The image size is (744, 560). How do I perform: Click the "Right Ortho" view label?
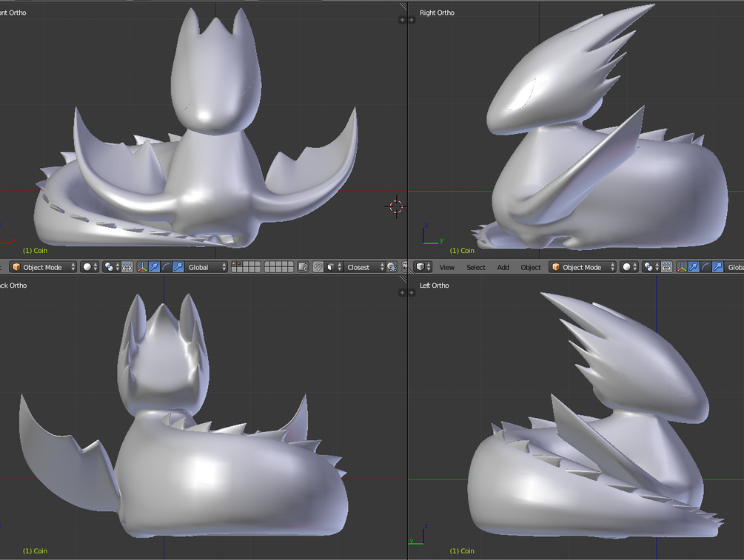(437, 13)
